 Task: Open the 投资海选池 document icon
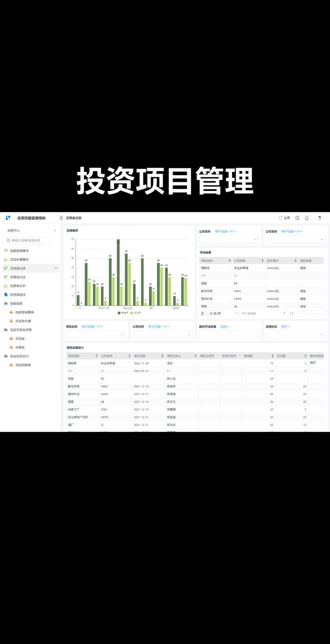5,294
